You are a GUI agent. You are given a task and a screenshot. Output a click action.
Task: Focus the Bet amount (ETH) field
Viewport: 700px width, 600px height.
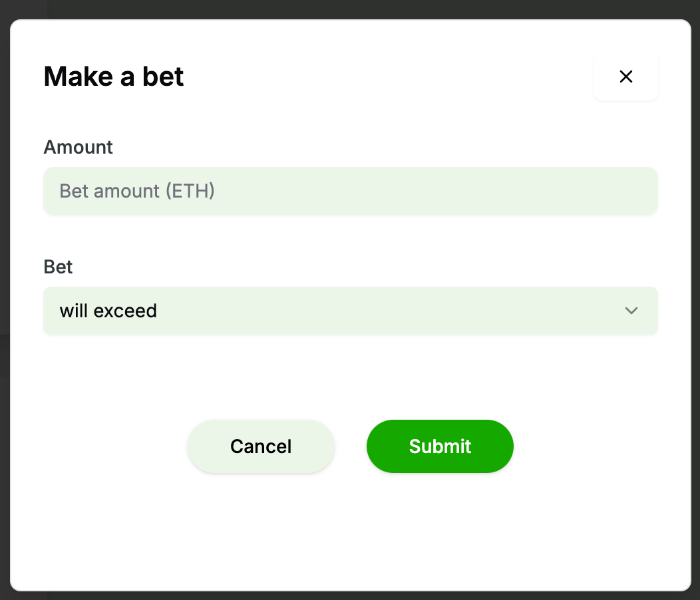point(351,191)
